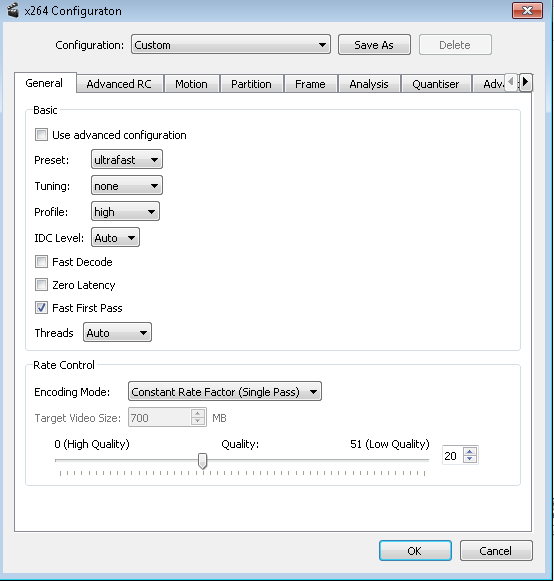Click the Quality value field showing 20

tap(453, 455)
